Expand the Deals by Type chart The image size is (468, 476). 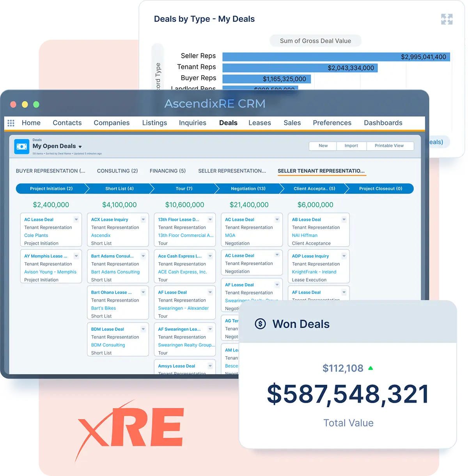pos(447,19)
